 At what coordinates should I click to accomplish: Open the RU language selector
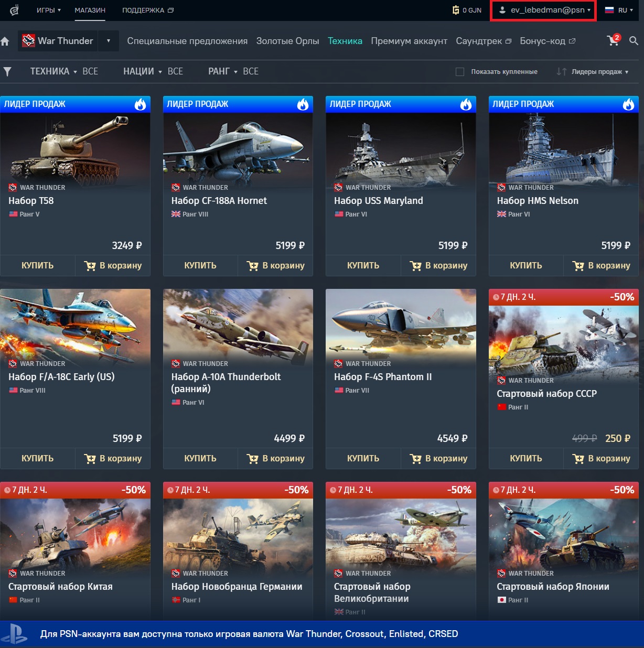619,10
